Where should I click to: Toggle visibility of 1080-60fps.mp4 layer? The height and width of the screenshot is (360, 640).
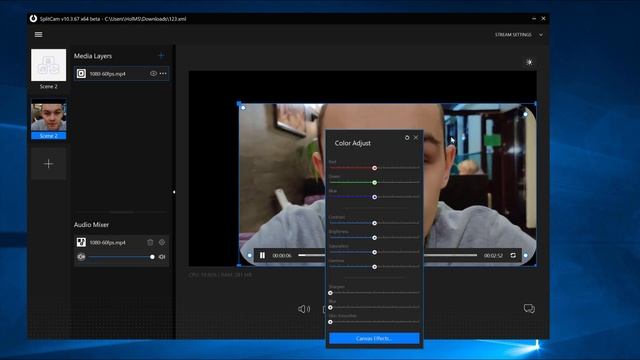click(153, 73)
